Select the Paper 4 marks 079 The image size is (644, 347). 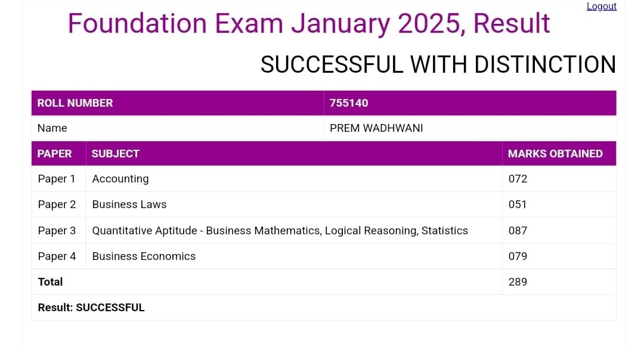(518, 256)
